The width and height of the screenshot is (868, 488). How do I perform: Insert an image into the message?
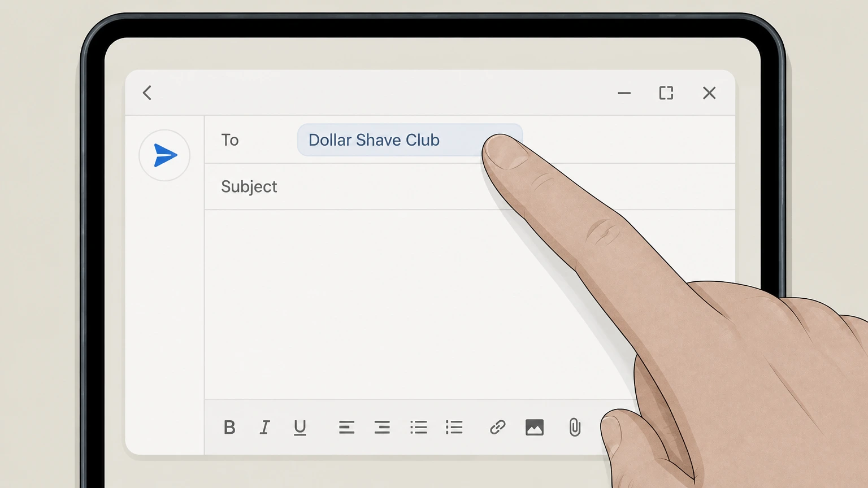tap(535, 428)
